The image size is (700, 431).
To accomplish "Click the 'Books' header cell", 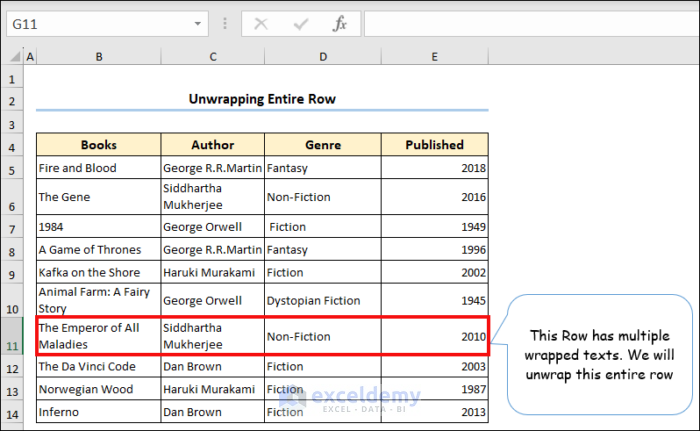I will [98, 145].
